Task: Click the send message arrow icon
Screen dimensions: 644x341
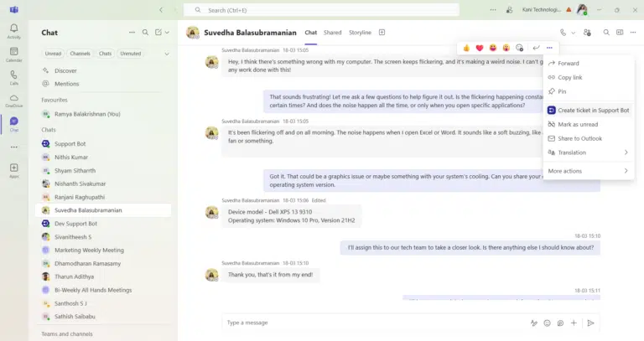Action: coord(590,323)
